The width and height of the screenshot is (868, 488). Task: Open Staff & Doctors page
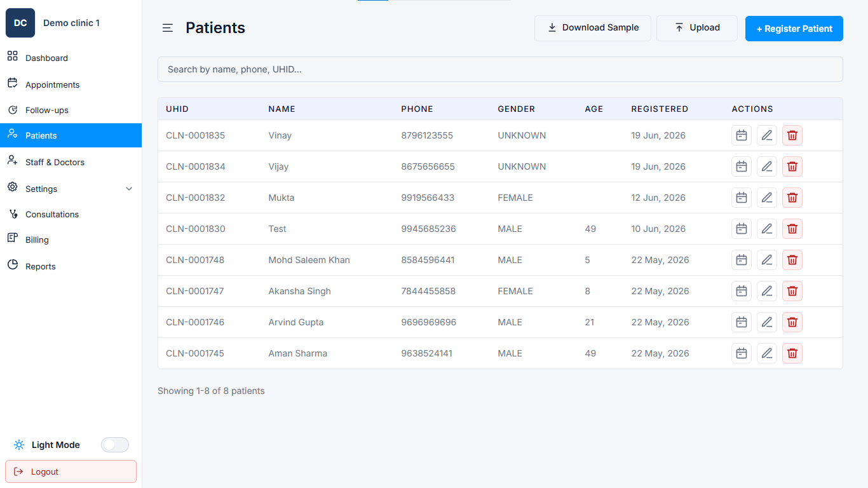(71, 162)
